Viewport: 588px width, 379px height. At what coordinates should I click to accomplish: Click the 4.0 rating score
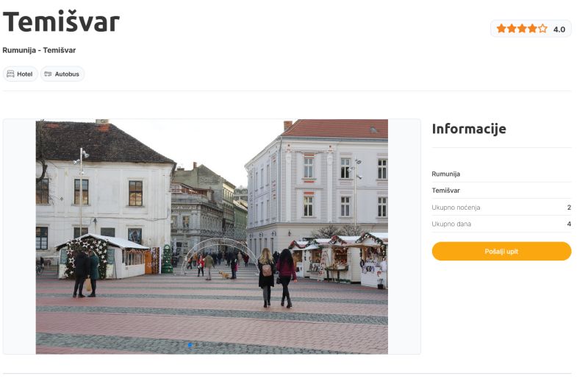pos(559,29)
